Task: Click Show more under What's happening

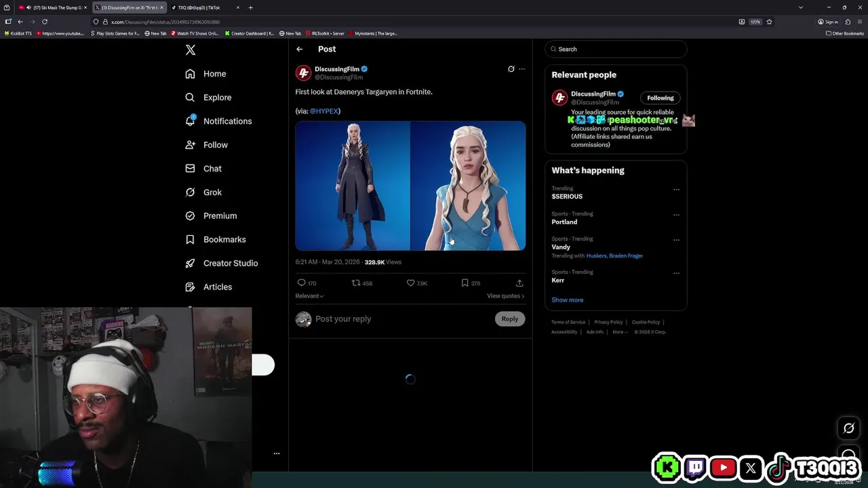Action: point(567,300)
